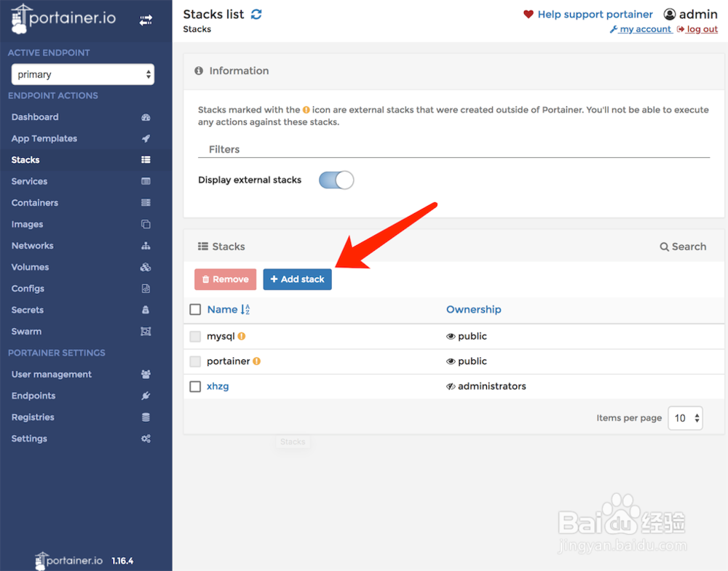Click the Swarm group icon
Screen dimensions: 728x571
coord(146,331)
